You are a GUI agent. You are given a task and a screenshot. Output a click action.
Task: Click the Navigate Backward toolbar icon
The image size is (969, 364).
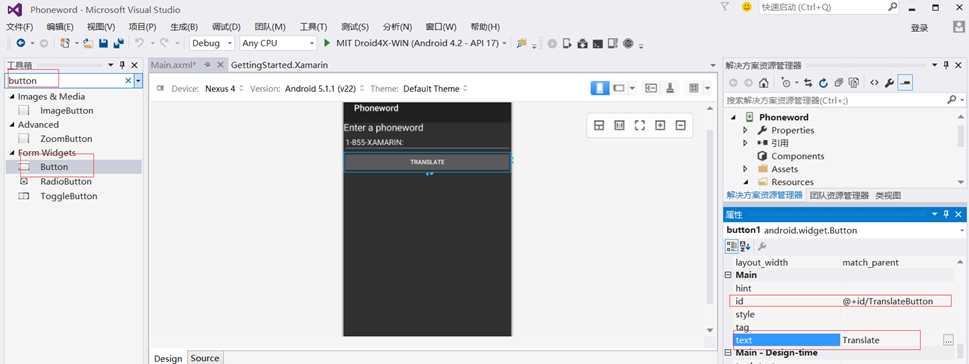tap(21, 43)
